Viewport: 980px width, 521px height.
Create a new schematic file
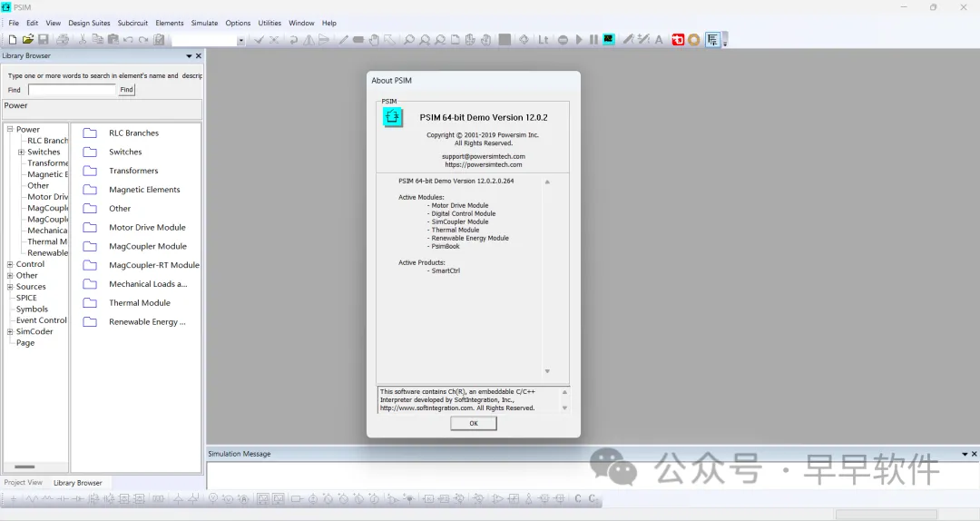tap(13, 39)
